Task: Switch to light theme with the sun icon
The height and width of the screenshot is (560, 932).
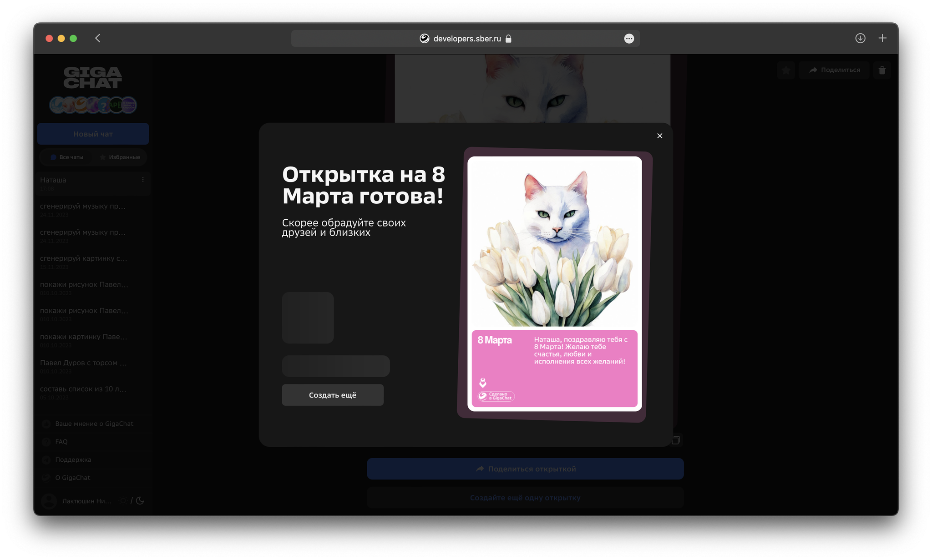Action: click(x=123, y=501)
